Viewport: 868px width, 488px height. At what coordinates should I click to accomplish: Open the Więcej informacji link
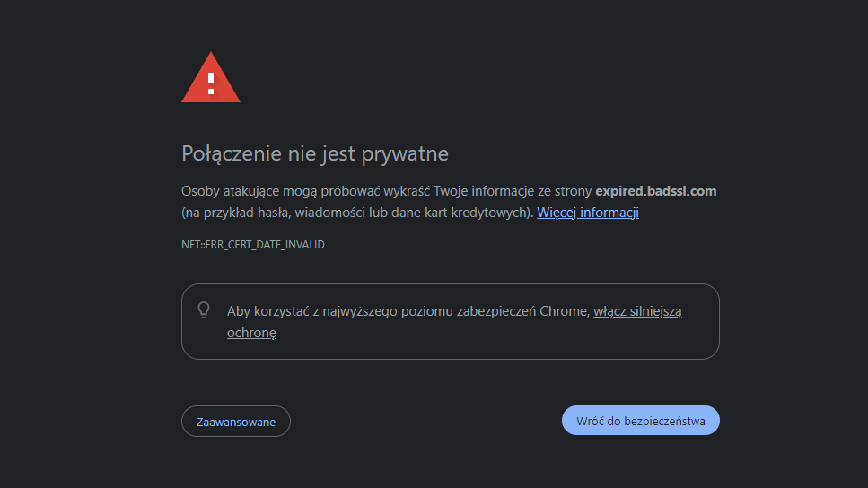(587, 213)
